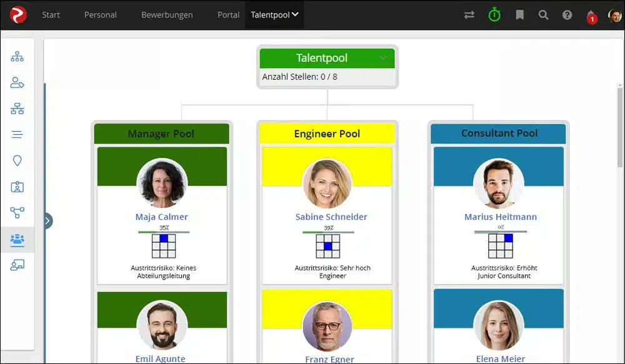Open the organization chart icon in sidebar

pyautogui.click(x=17, y=56)
